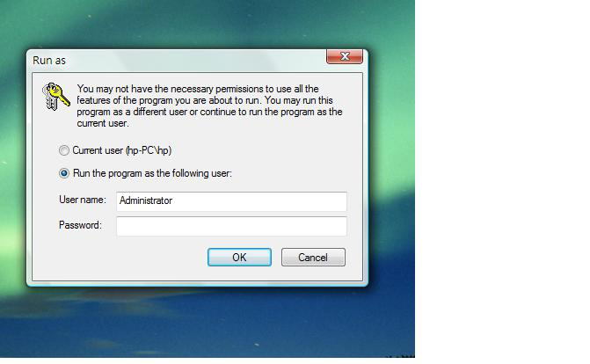The width and height of the screenshot is (590, 364).
Task: Focus the empty Password field
Action: [x=231, y=226]
